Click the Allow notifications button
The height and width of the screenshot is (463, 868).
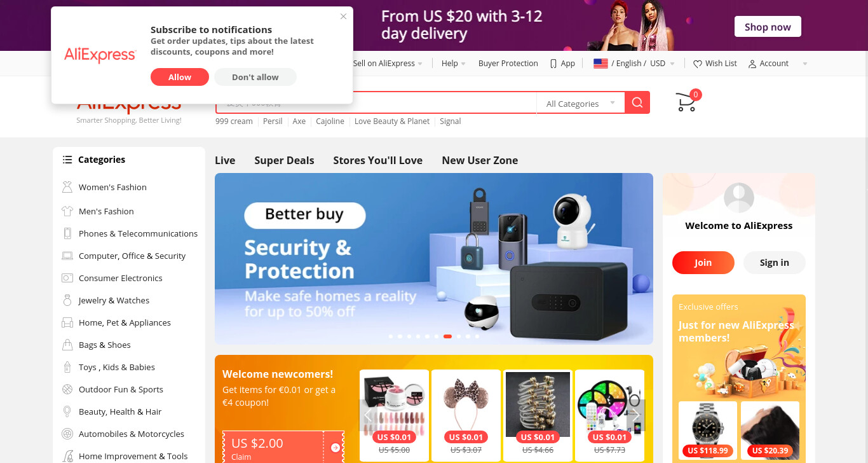click(180, 77)
